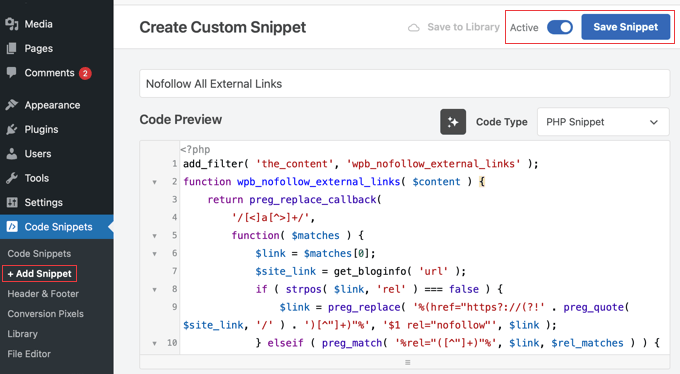This screenshot has width=680, height=374.
Task: Click the cloud icon beside Save to Library
Action: click(414, 28)
